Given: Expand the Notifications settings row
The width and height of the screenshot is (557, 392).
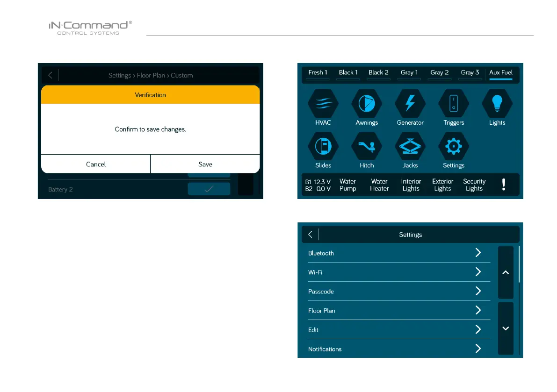Looking at the screenshot, I should click(x=399, y=349).
